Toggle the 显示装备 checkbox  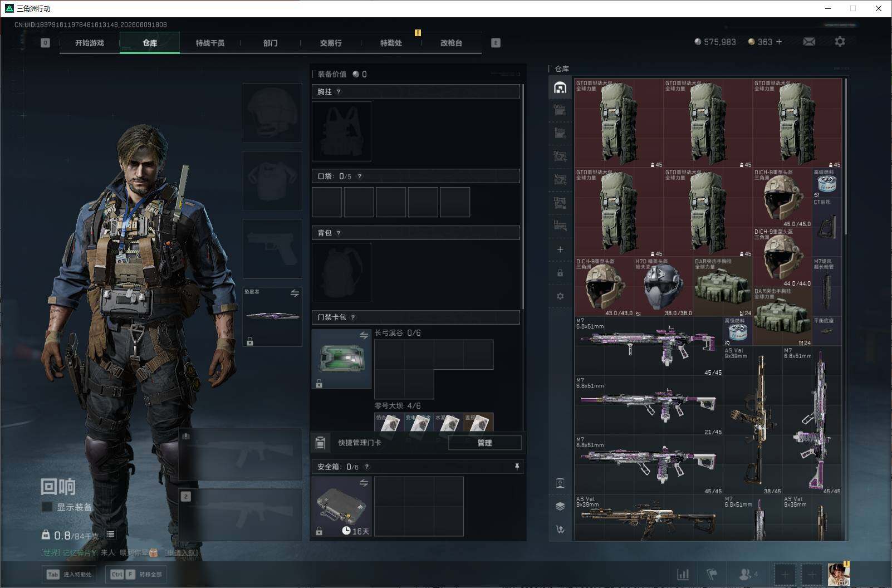click(x=47, y=507)
